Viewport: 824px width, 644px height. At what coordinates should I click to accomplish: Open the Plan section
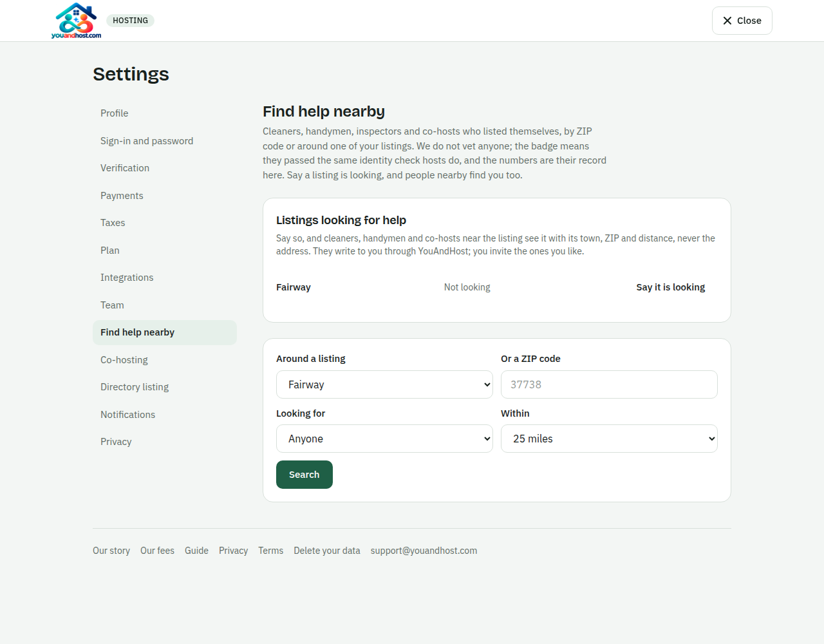click(165, 251)
